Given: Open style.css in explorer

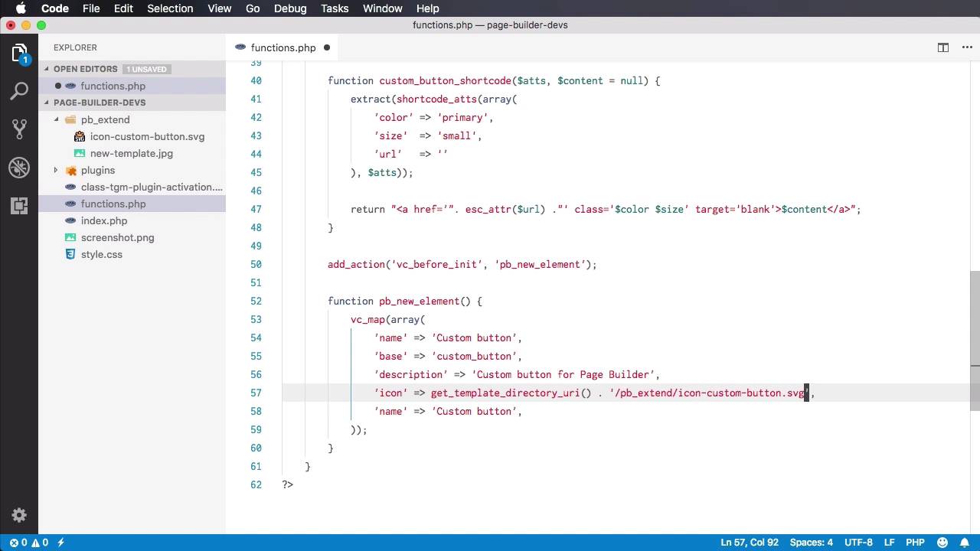Looking at the screenshot, I should pyautogui.click(x=102, y=254).
